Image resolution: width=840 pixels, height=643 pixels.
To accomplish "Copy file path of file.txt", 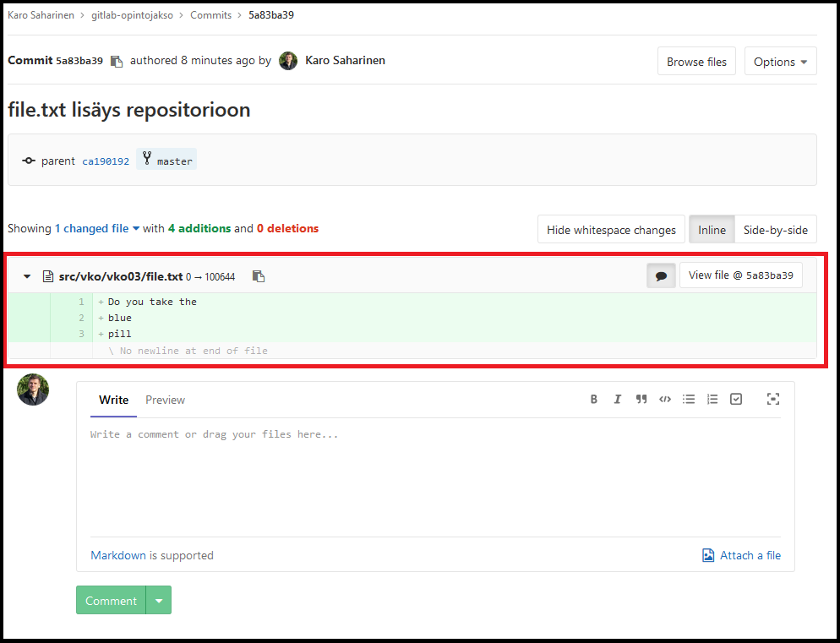I will tap(259, 276).
